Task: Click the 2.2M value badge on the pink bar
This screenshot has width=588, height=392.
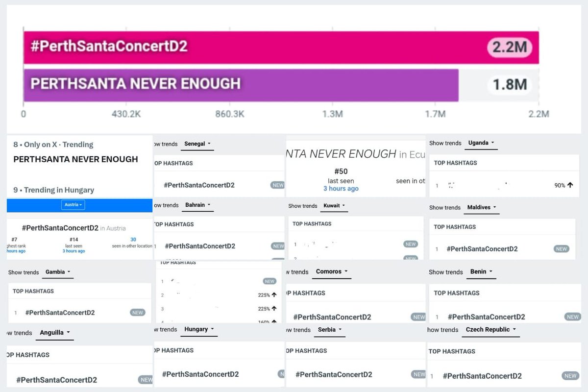Action: coord(510,48)
